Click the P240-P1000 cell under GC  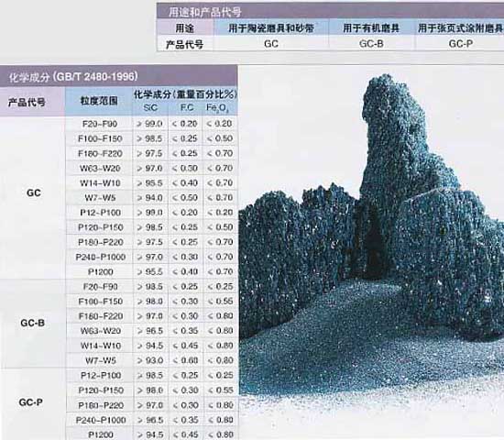click(100, 258)
